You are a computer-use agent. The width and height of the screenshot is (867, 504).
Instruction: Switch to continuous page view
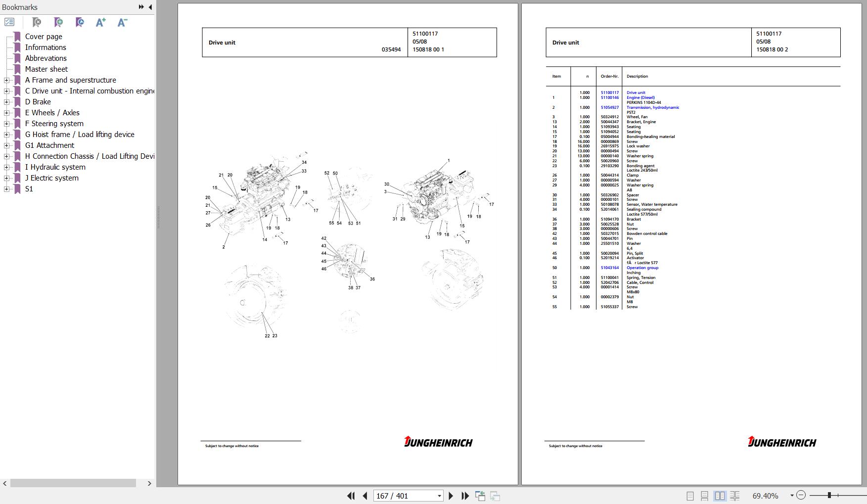pos(705,496)
